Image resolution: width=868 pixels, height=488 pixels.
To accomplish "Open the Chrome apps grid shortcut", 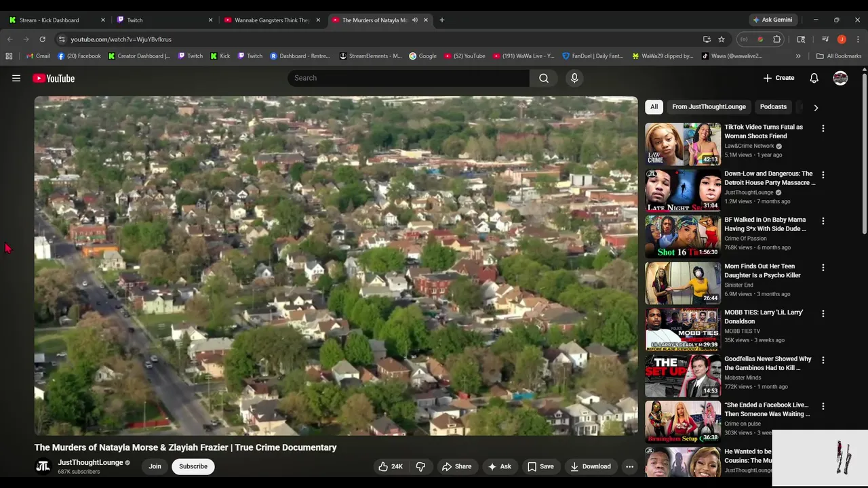I will click(x=9, y=56).
